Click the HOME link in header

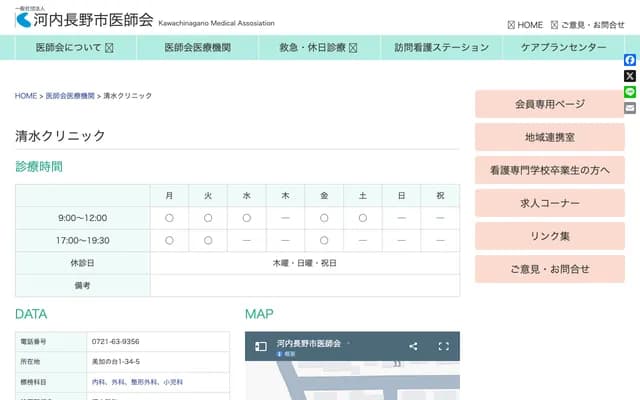point(525,25)
